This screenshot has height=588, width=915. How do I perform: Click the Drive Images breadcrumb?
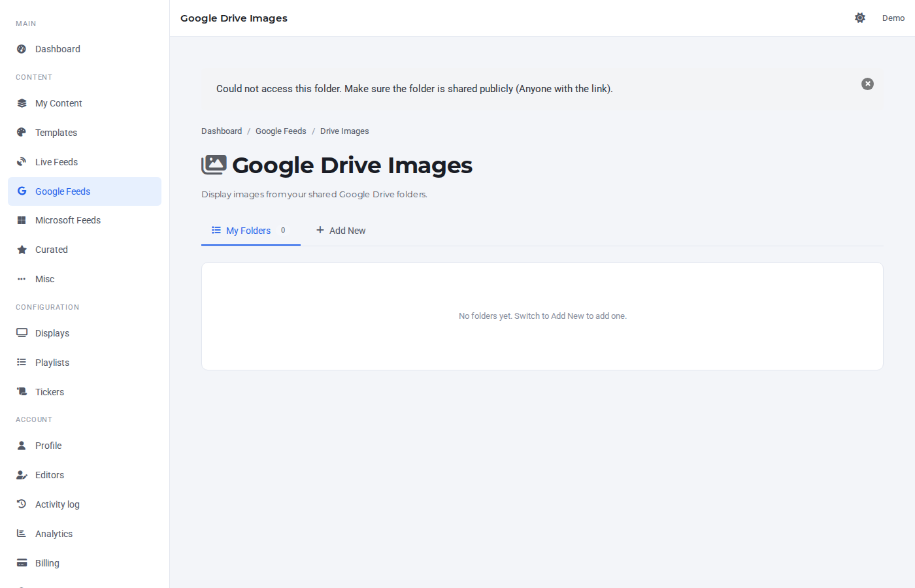344,131
